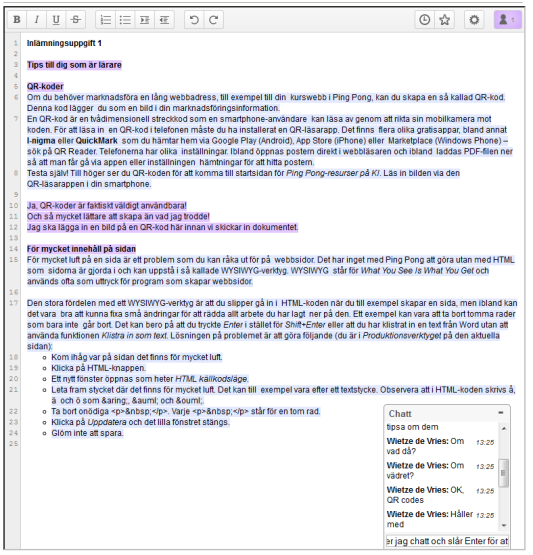Open the time slider history
The width and height of the screenshot is (533, 555).
425,19
